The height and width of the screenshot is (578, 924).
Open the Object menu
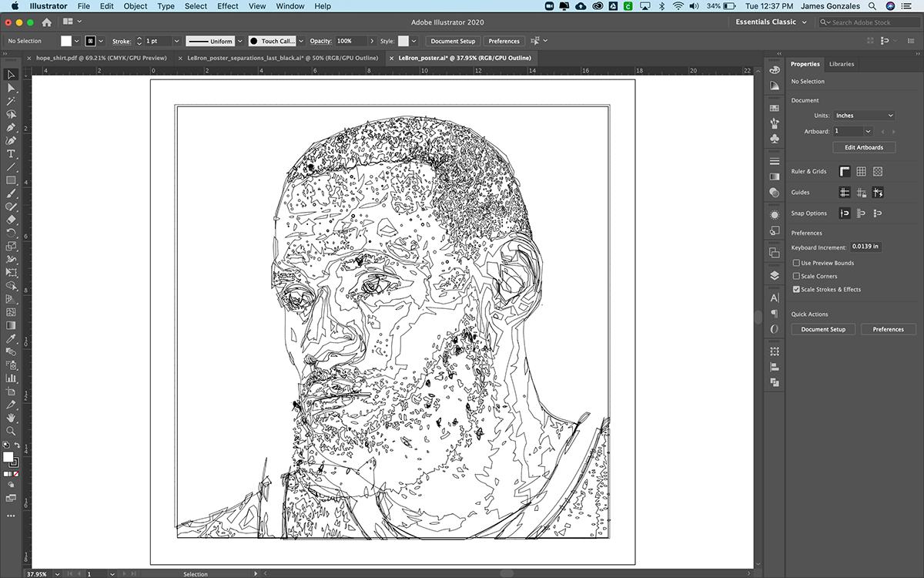click(x=136, y=6)
